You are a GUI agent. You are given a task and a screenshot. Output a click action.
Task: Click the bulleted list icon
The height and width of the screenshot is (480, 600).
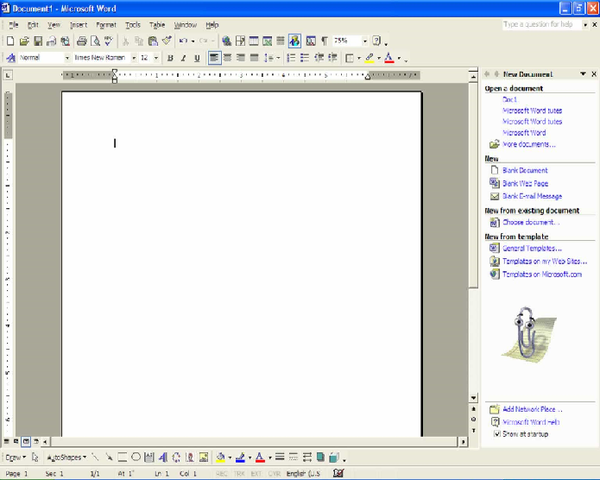point(305,58)
